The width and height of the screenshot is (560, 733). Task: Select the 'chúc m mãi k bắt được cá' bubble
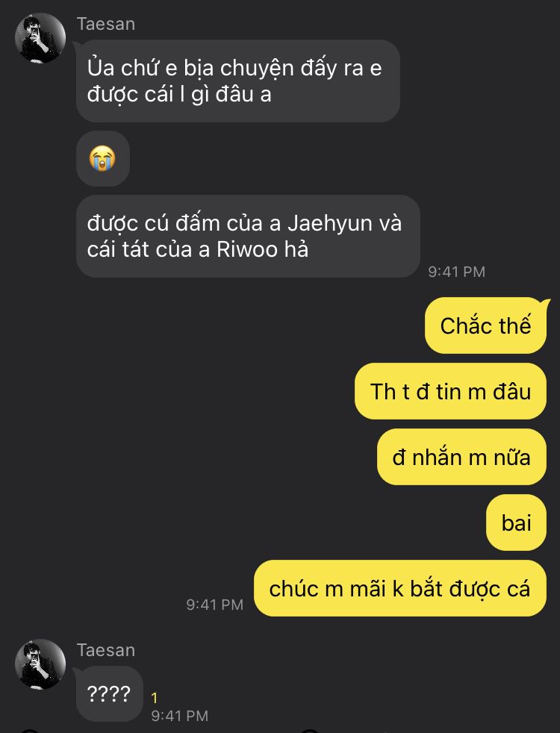(x=400, y=588)
